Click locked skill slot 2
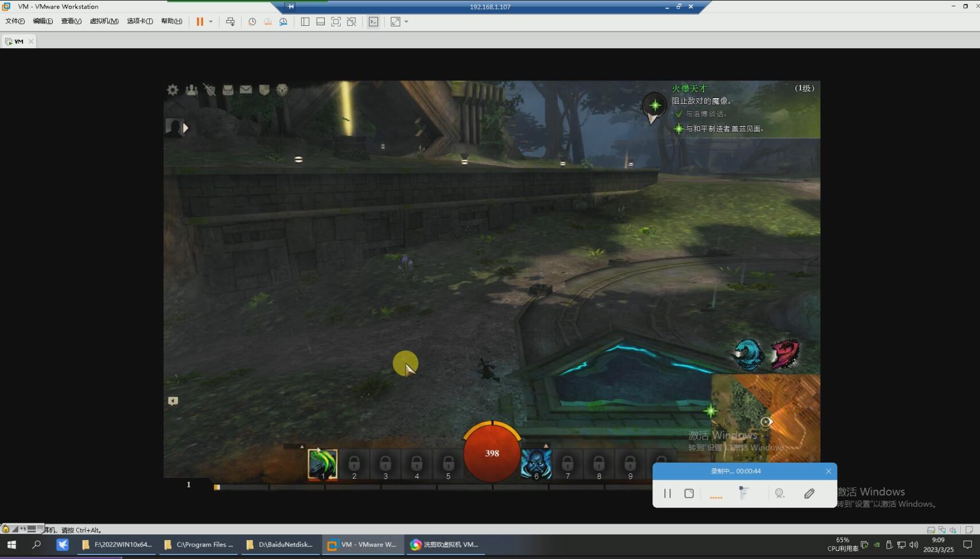The image size is (980, 559). (354, 464)
